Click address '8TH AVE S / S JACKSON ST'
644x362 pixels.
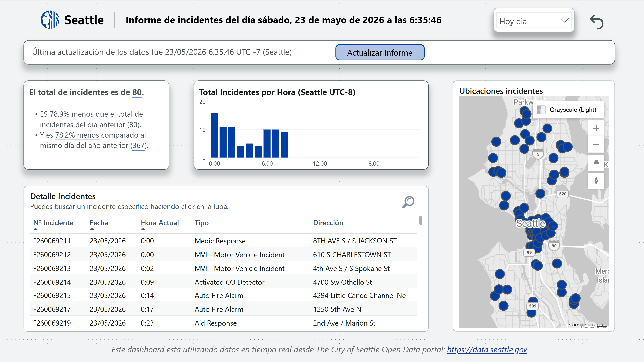pos(355,241)
